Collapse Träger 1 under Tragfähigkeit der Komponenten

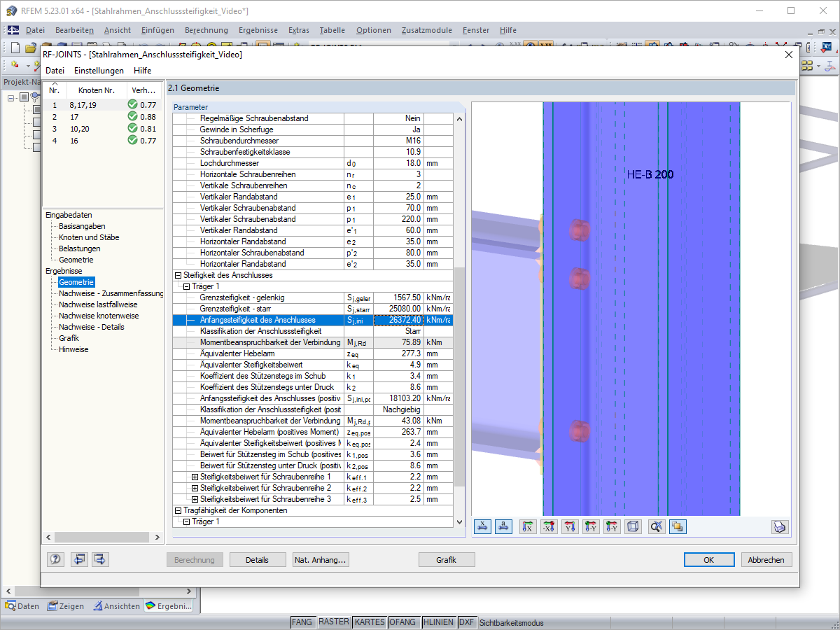pos(186,521)
